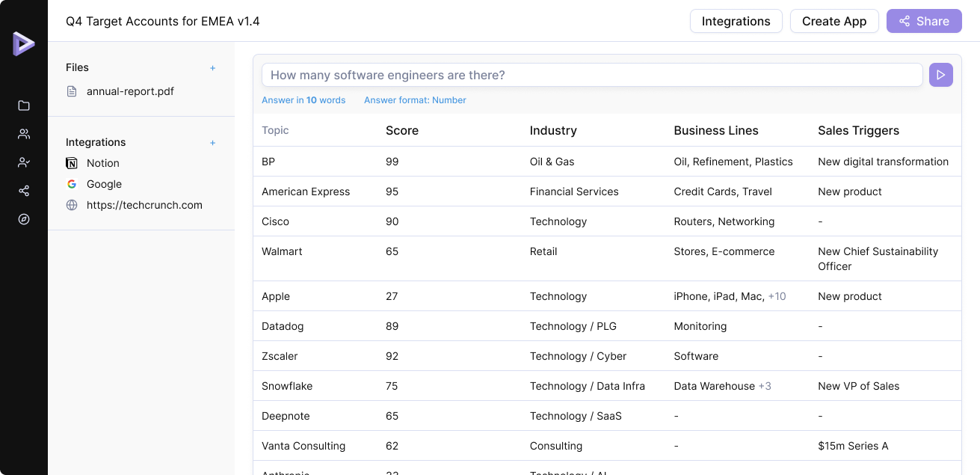This screenshot has width=980, height=475.
Task: Open the people icon in the left sidebar
Action: click(24, 134)
